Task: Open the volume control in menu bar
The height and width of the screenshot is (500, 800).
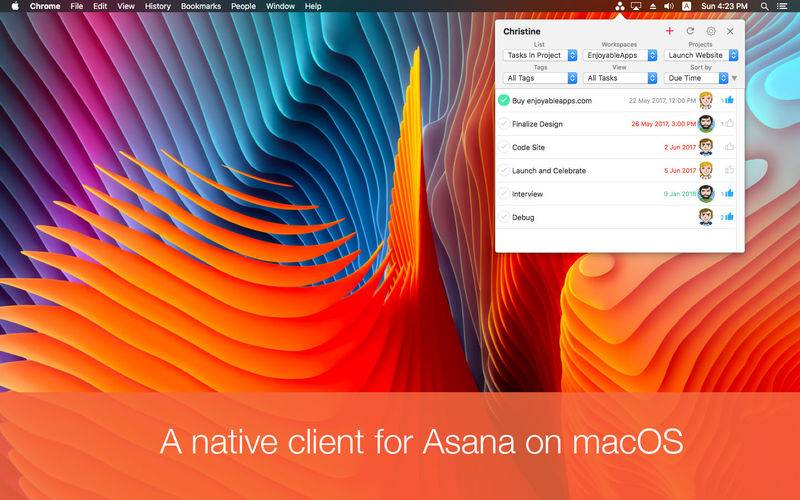Action: pos(669,6)
